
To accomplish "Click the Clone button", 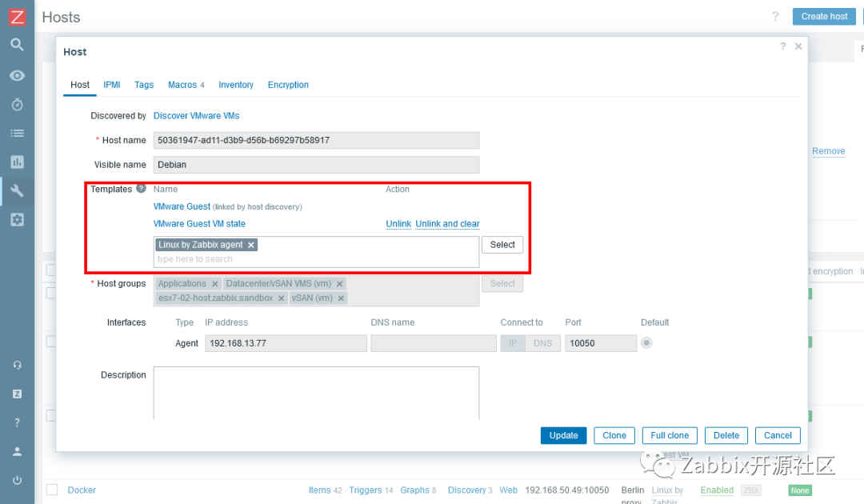I will click(614, 435).
